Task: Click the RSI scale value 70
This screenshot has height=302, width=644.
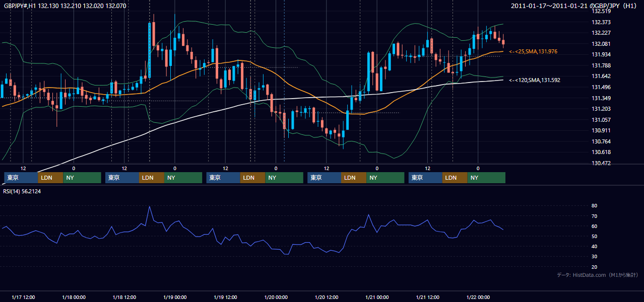Action: click(595, 216)
